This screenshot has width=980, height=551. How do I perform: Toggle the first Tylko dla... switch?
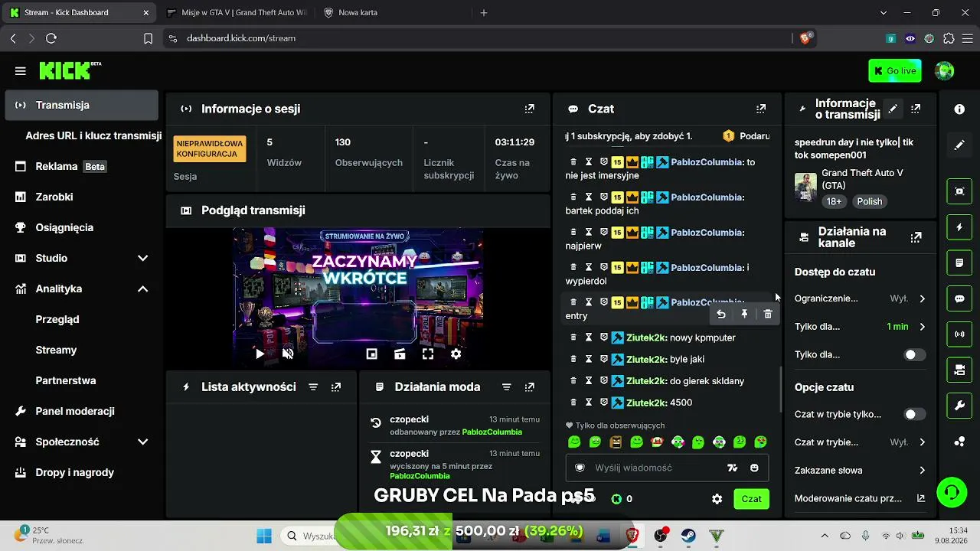coord(915,354)
